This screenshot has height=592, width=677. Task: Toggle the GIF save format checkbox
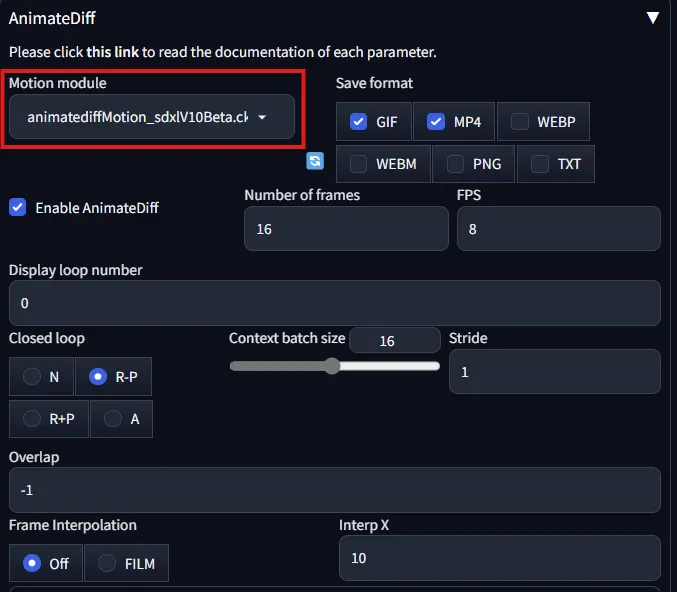pos(358,122)
